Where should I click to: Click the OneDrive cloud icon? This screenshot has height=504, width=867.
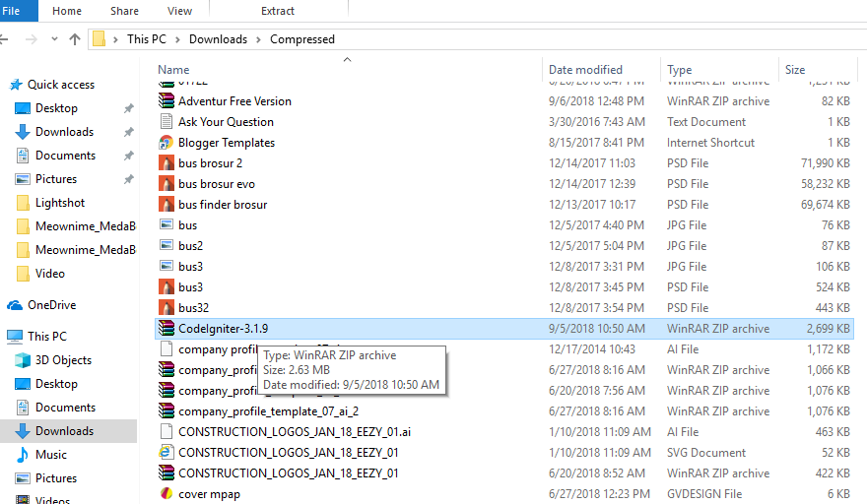point(15,305)
